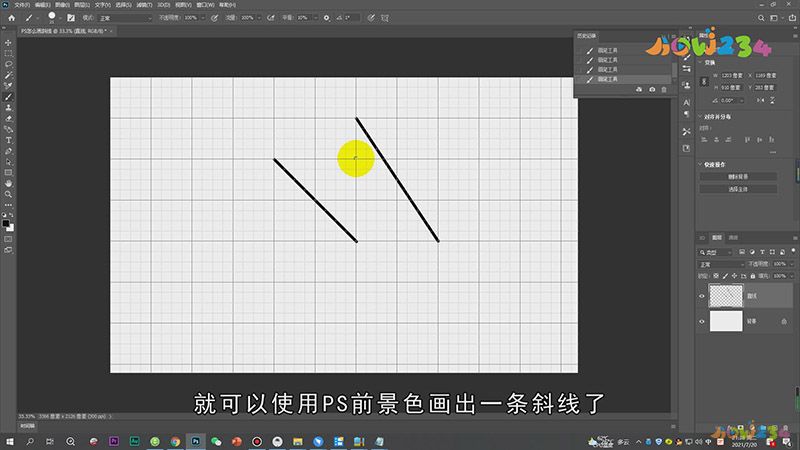This screenshot has width=800, height=450.
Task: Click the Remove Background quick action button
Action: [738, 177]
